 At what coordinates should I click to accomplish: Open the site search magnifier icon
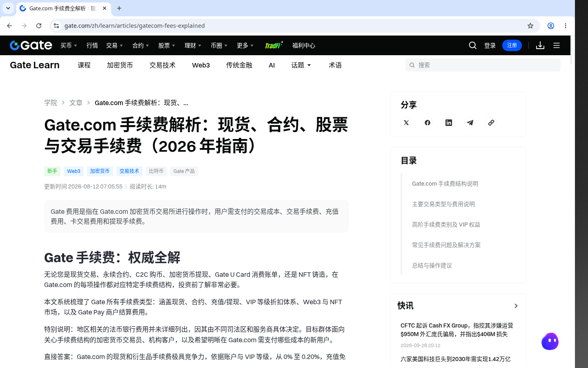473,45
